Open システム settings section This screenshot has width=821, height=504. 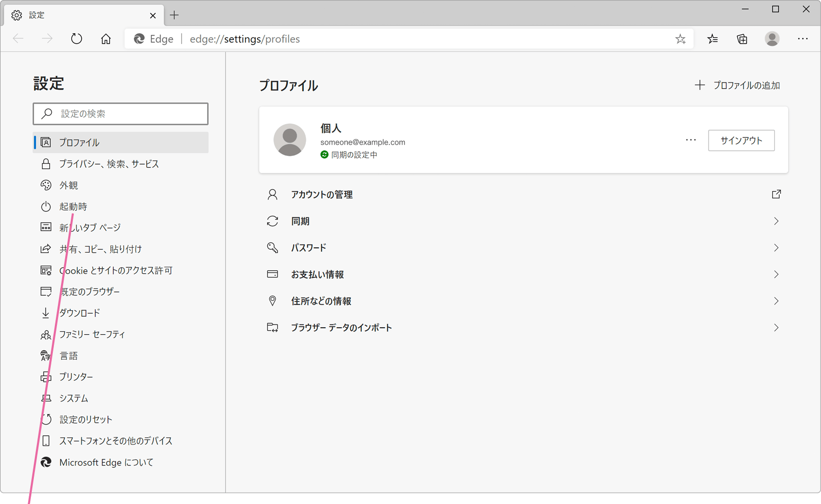click(x=121, y=398)
